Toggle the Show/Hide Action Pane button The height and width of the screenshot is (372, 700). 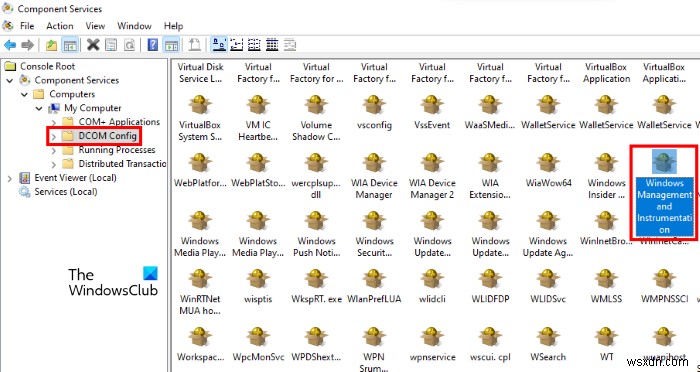171,45
